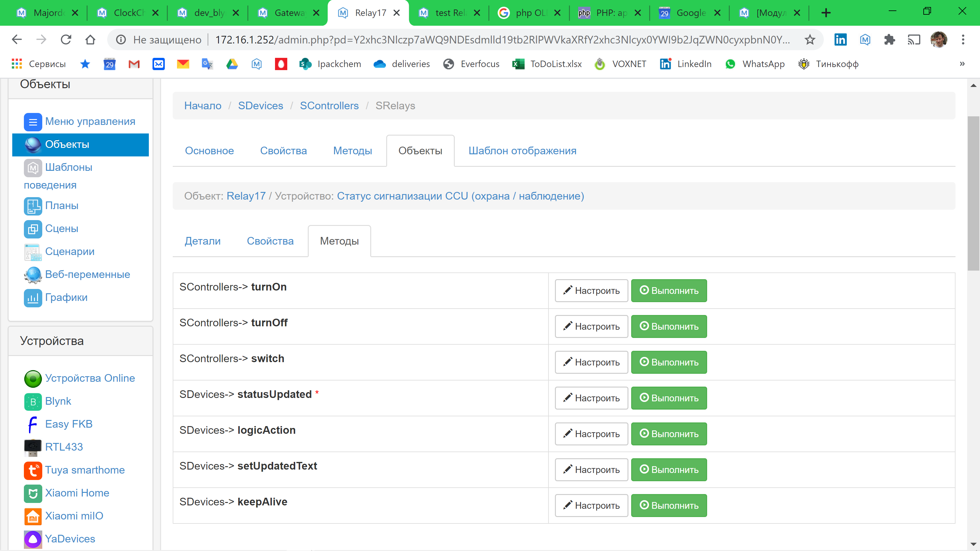Follow the SControllers breadcrumb link
Viewport: 980px width, 551px height.
(329, 106)
